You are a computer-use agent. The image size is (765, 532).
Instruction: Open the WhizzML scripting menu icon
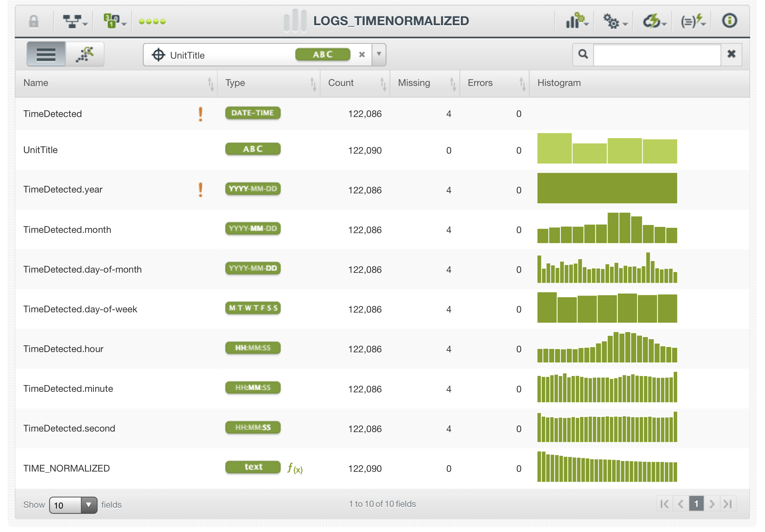(x=692, y=21)
